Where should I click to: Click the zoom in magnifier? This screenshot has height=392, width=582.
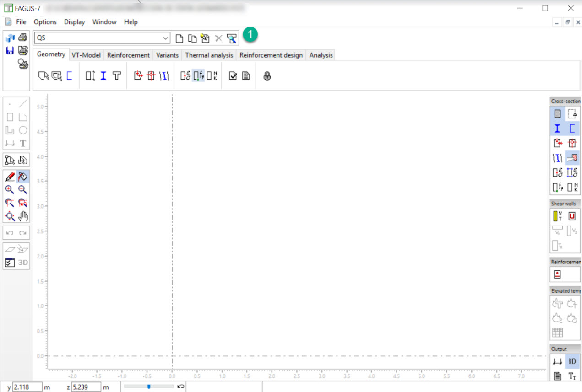[10, 190]
